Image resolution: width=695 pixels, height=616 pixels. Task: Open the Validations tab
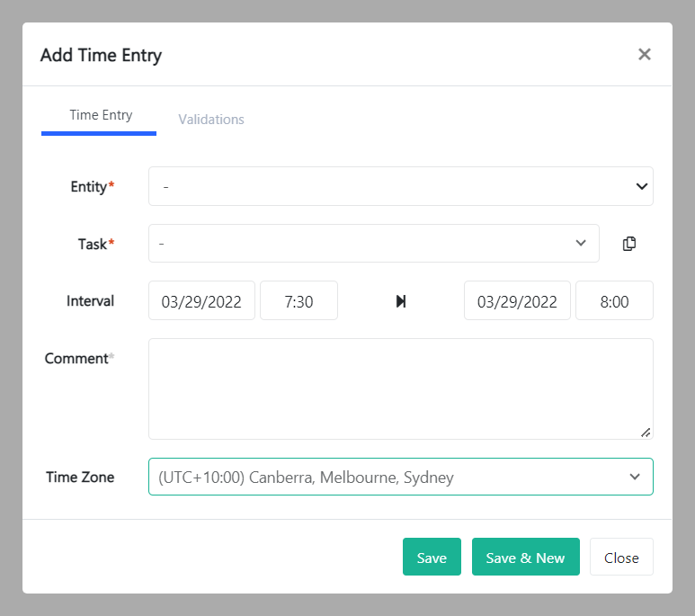[211, 120]
